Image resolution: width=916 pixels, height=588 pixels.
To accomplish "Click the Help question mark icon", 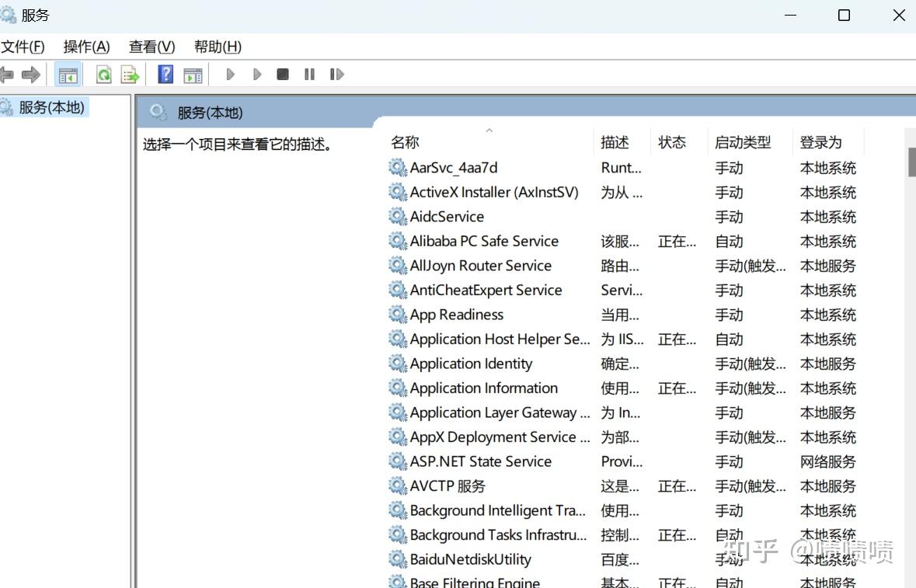I will (x=165, y=74).
